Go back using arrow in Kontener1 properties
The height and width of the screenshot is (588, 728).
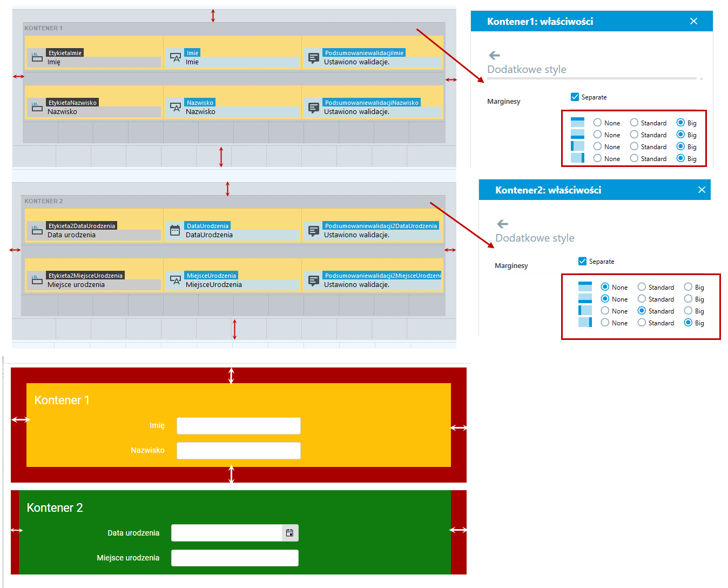click(x=494, y=55)
